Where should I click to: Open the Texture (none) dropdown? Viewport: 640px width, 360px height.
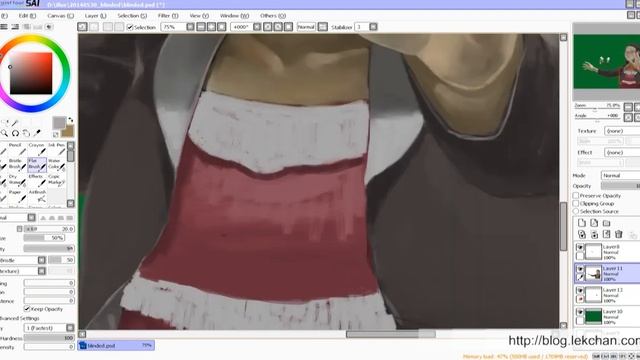click(x=622, y=131)
